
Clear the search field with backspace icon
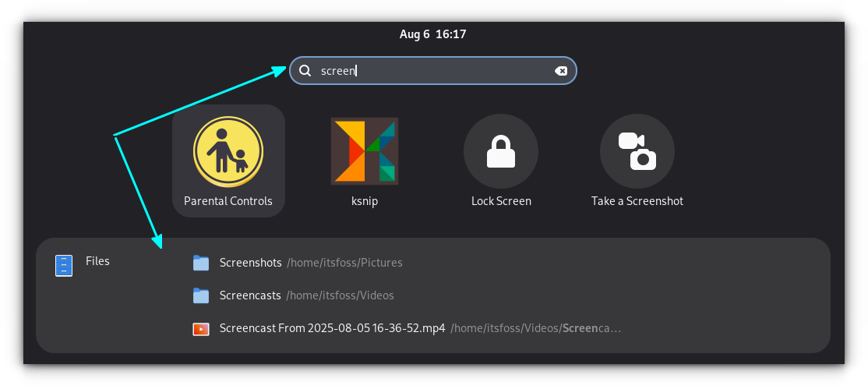pyautogui.click(x=561, y=71)
